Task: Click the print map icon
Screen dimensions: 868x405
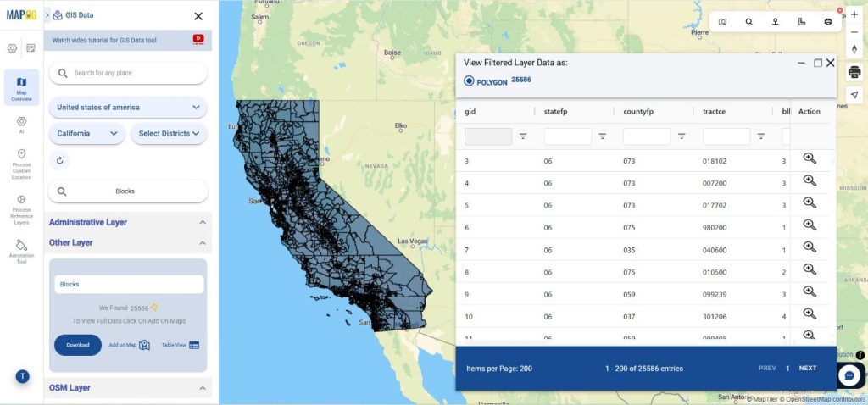Action: click(x=854, y=71)
